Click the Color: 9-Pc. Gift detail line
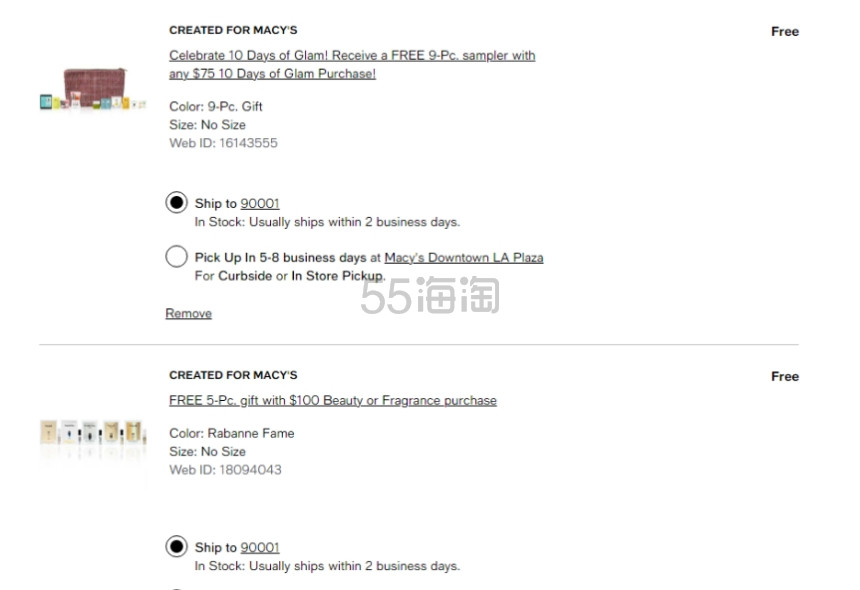This screenshot has height=590, width=860. coord(216,106)
